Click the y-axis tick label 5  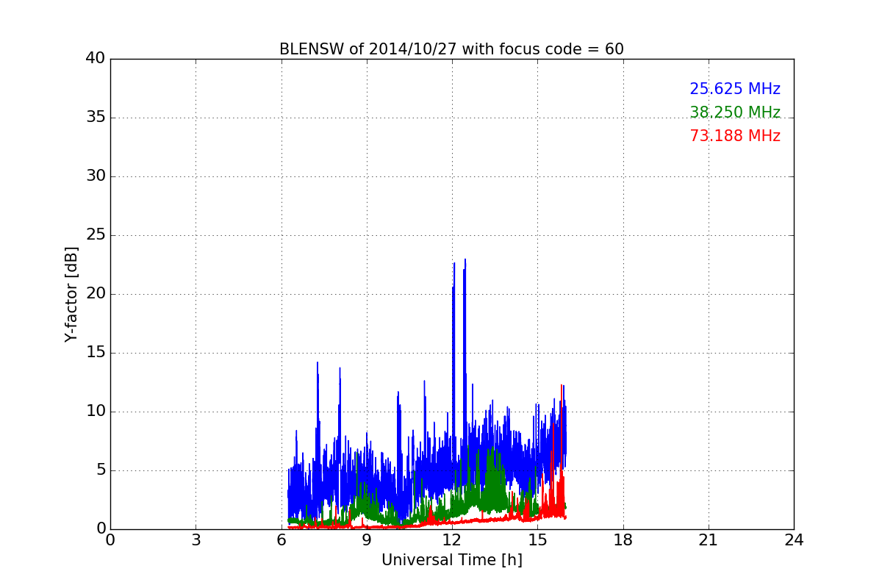click(x=101, y=470)
